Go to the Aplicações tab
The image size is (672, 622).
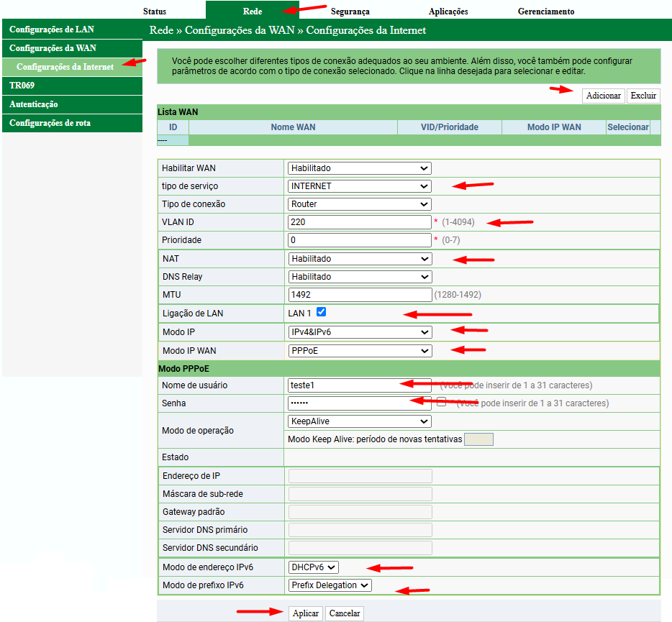tap(448, 12)
